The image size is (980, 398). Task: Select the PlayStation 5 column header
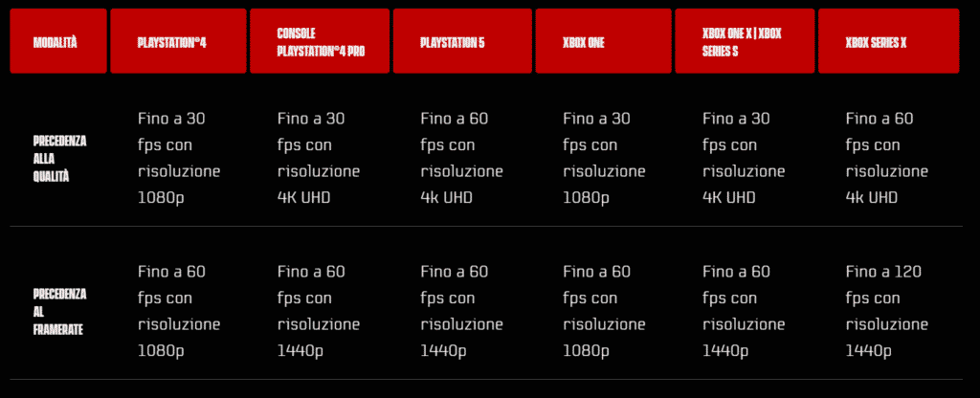pyautogui.click(x=463, y=41)
